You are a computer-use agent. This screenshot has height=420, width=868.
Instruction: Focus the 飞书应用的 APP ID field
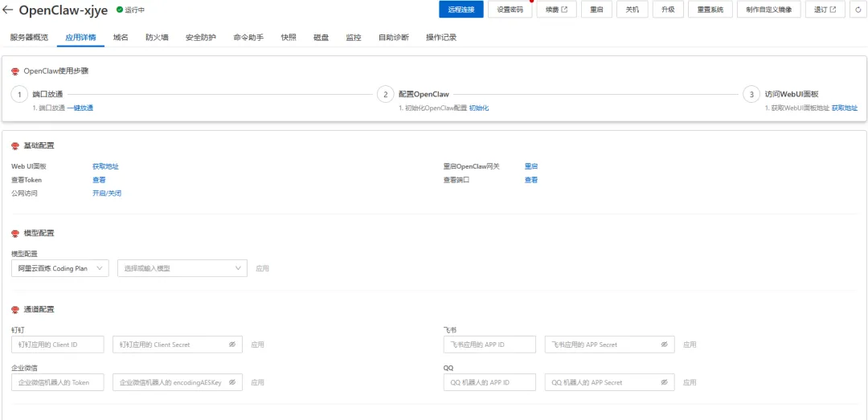coord(489,345)
